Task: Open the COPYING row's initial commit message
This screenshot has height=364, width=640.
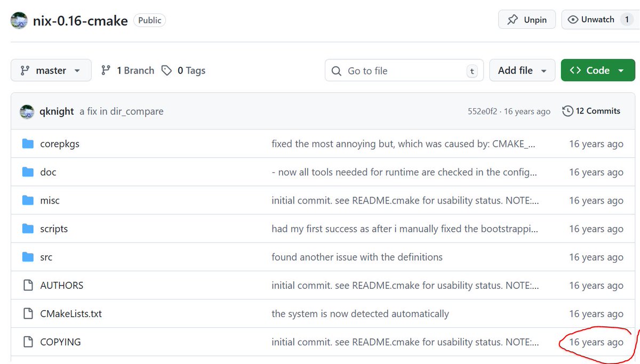Action: (405, 342)
